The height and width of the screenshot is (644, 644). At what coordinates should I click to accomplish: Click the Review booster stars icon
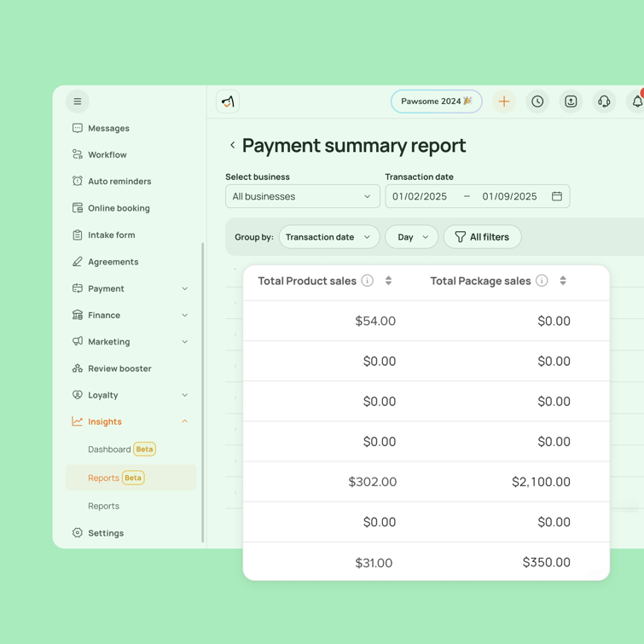point(78,368)
